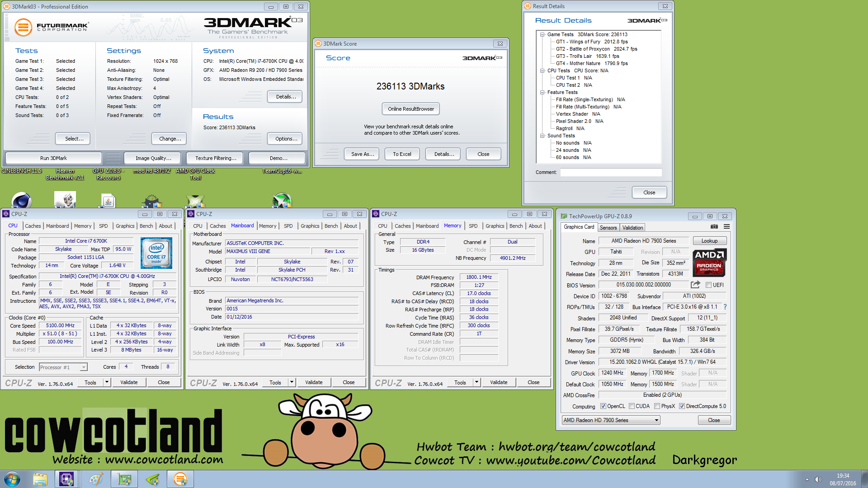Click the GPU-Z title bar app icon
This screenshot has height=488, width=868.
coord(564,216)
